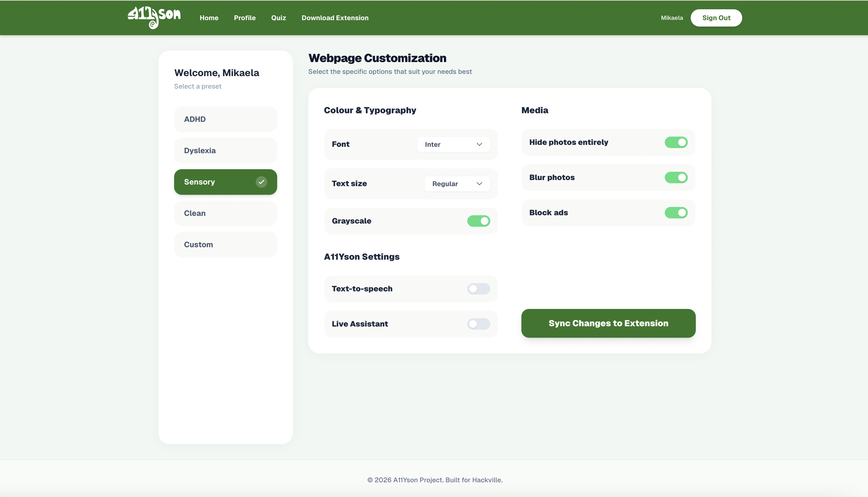
Task: Toggle off Blur photos switch
Action: click(676, 177)
